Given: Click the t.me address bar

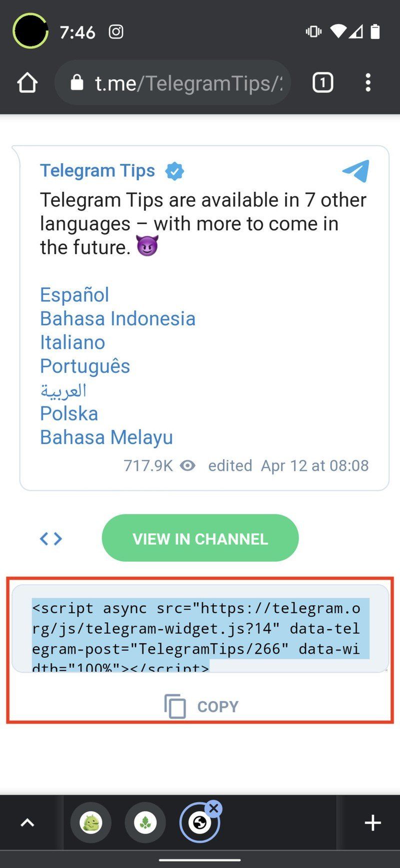Looking at the screenshot, I should [175, 82].
